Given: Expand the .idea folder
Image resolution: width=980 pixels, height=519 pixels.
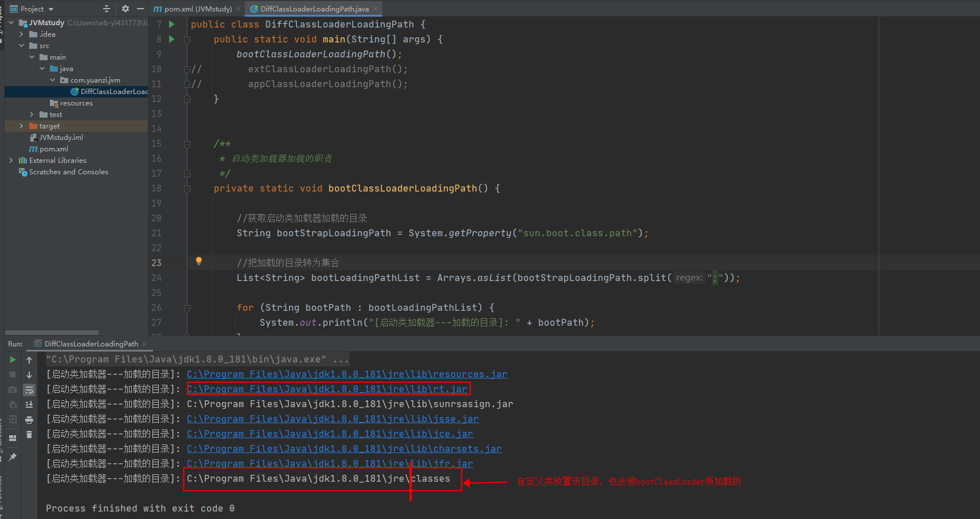Looking at the screenshot, I should coord(21,34).
